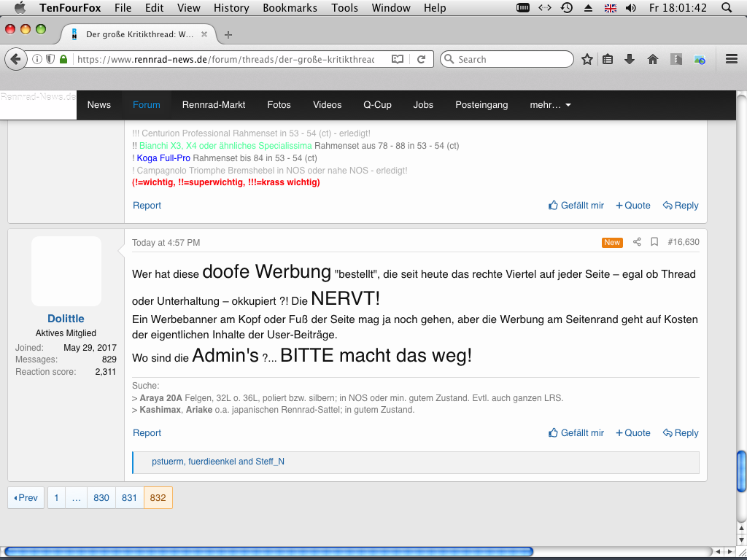Bookmark this page with the star icon
747x560 pixels.
(x=587, y=60)
